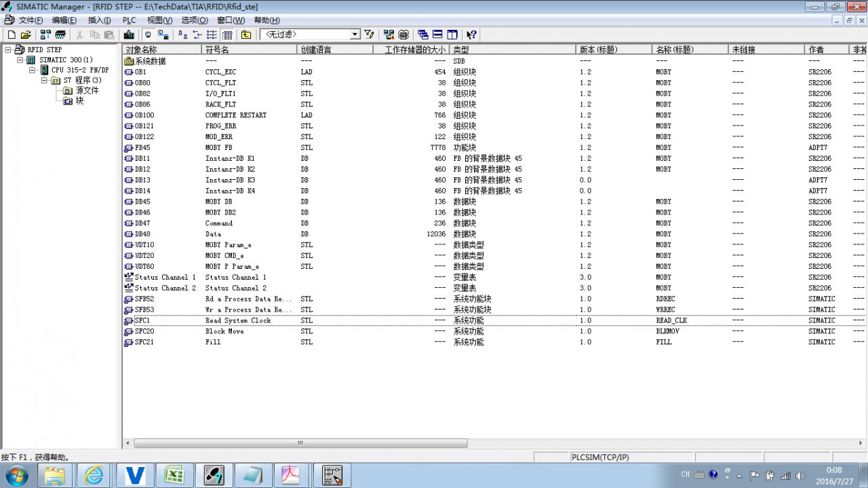
Task: Open File Explorer from the taskbar
Action: coord(55,475)
